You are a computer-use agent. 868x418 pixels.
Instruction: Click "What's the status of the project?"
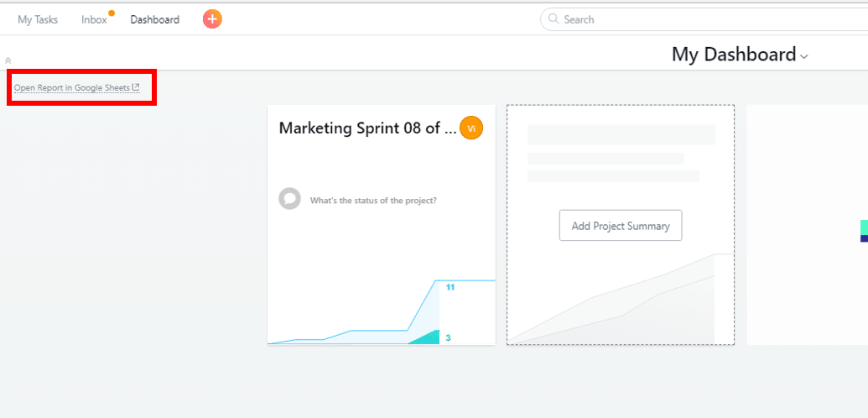point(373,201)
